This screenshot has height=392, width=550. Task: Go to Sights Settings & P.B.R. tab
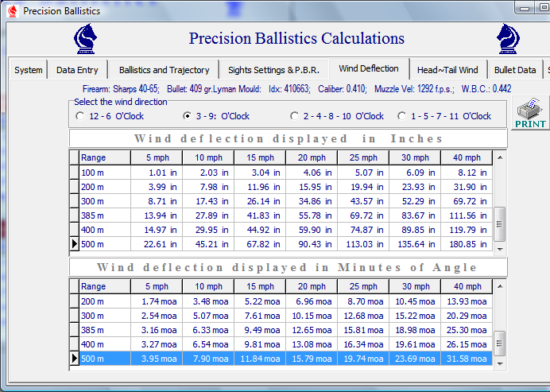click(x=273, y=70)
